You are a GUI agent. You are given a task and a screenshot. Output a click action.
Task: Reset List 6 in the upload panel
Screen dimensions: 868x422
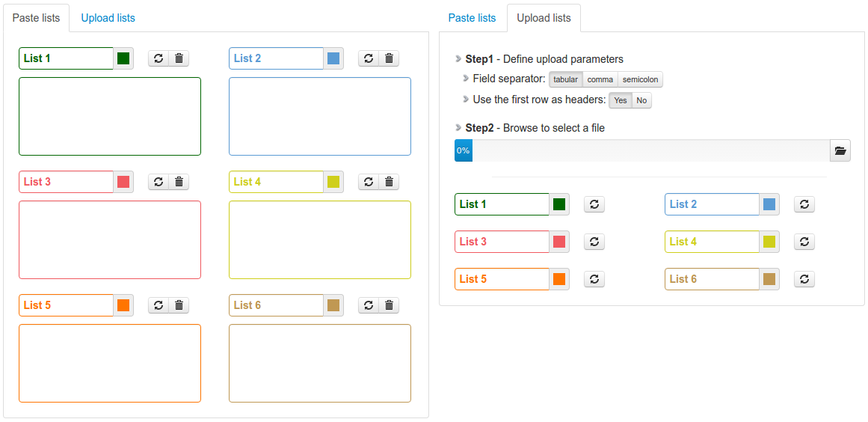pos(804,279)
